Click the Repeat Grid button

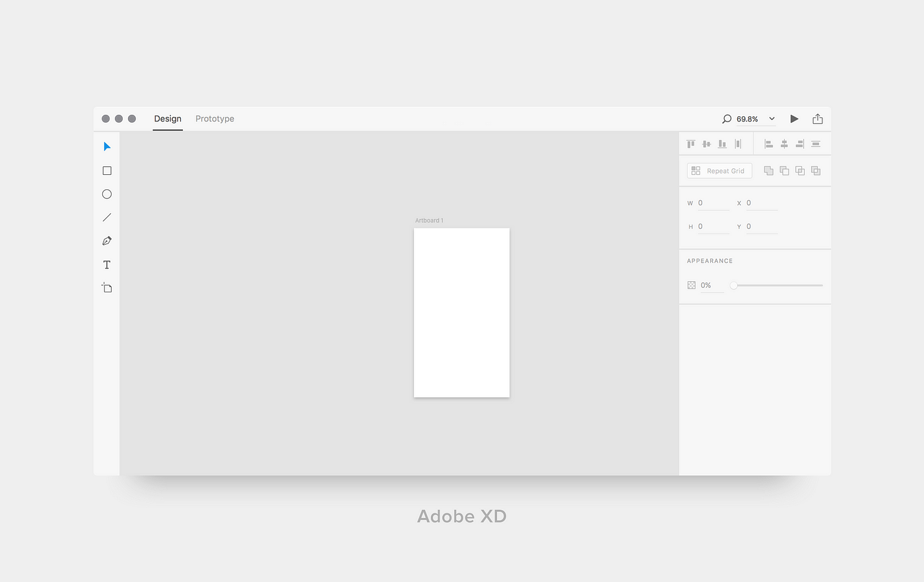pos(719,171)
